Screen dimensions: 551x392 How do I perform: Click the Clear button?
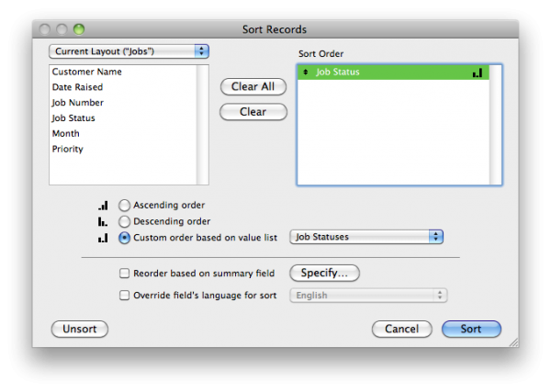pos(253,112)
